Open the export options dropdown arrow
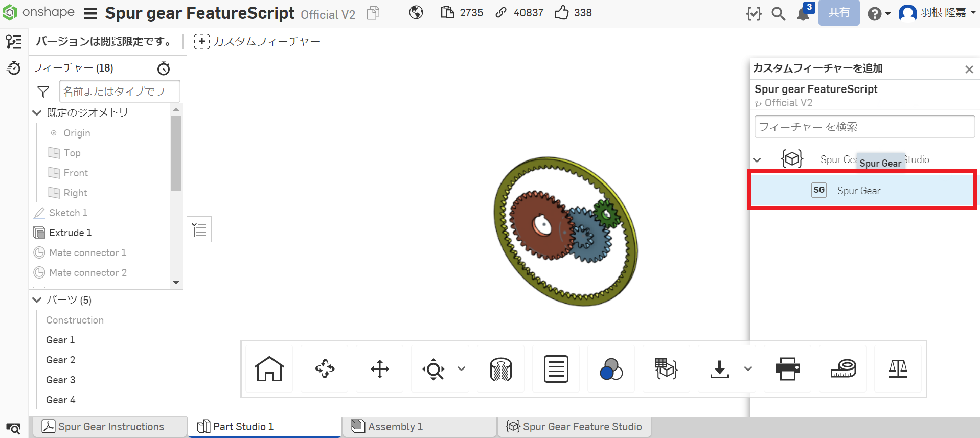Image resolution: width=980 pixels, height=438 pixels. 748,369
